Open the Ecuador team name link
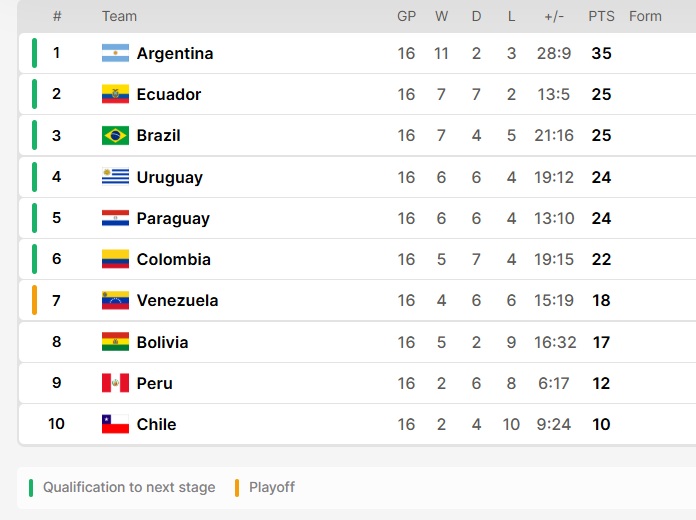The height and width of the screenshot is (520, 696). 169,94
